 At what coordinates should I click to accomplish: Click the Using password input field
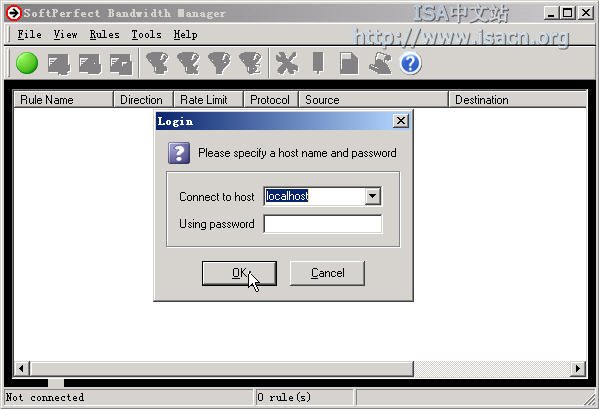point(322,224)
